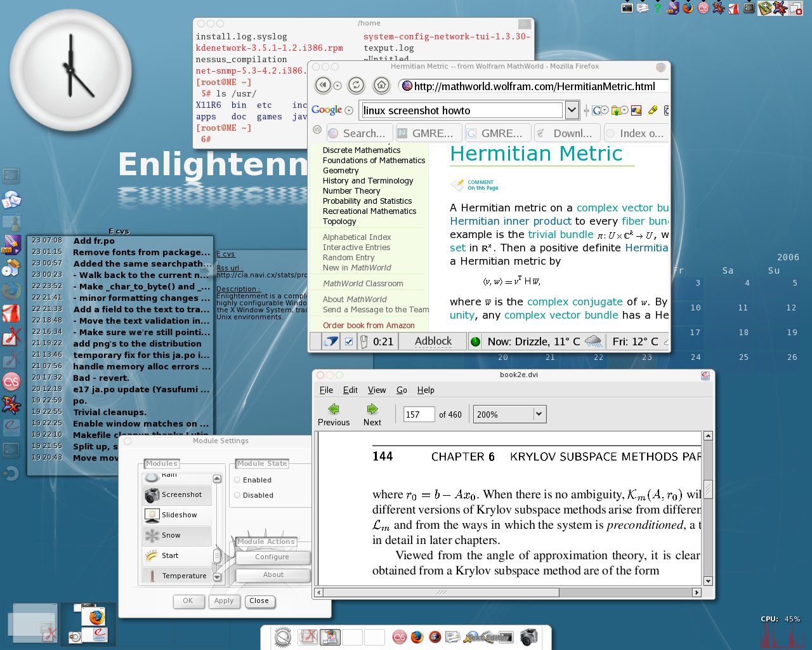Screen dimensions: 812x650
Task: Open the Acrobat Reader icon in the top panel
Action: pos(733,8)
